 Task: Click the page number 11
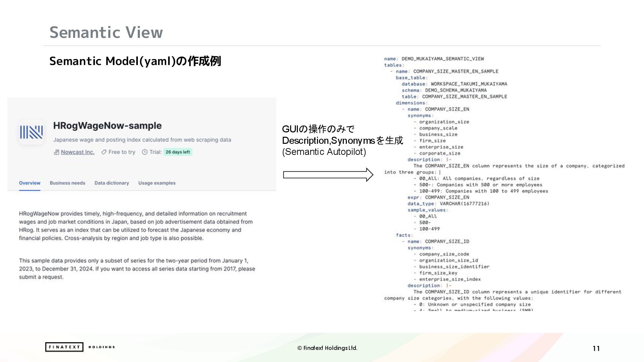click(596, 348)
